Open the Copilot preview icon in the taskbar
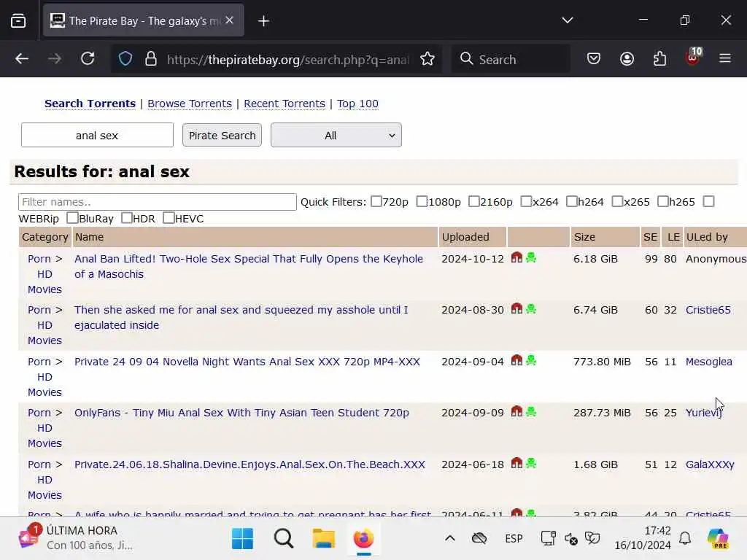Image resolution: width=747 pixels, height=560 pixels. tap(718, 539)
